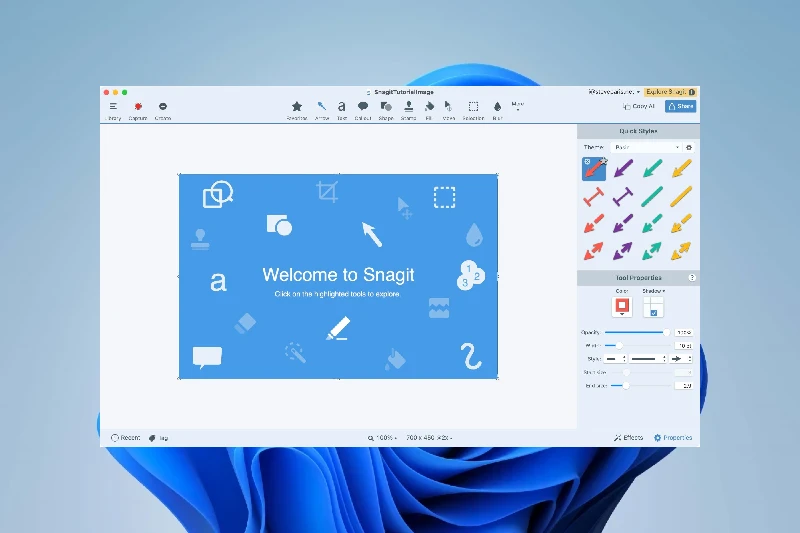This screenshot has height=533, width=800.
Task: Click Welcome to Snagit heading on canvas
Action: tap(338, 275)
